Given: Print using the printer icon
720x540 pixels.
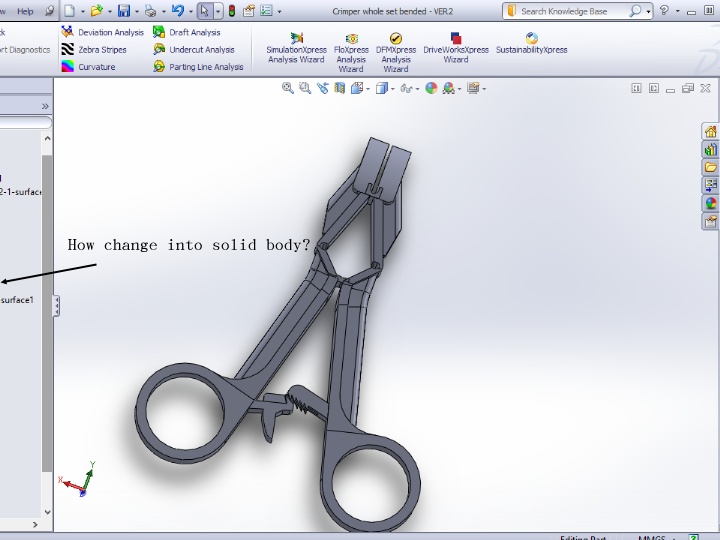Looking at the screenshot, I should [x=150, y=11].
